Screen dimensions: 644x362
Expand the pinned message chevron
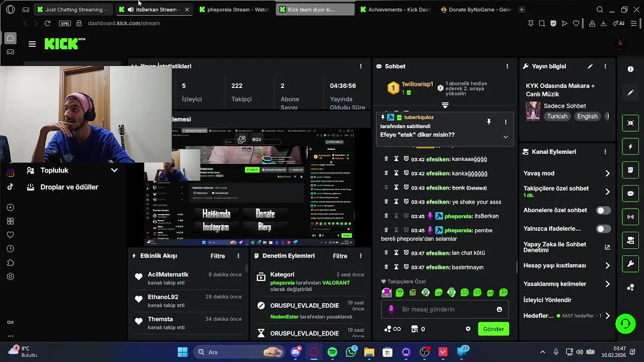pos(506,137)
